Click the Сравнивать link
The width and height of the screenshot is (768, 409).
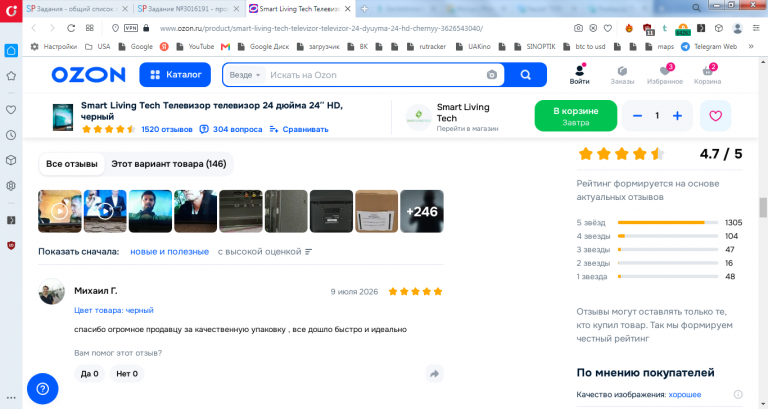[299, 129]
